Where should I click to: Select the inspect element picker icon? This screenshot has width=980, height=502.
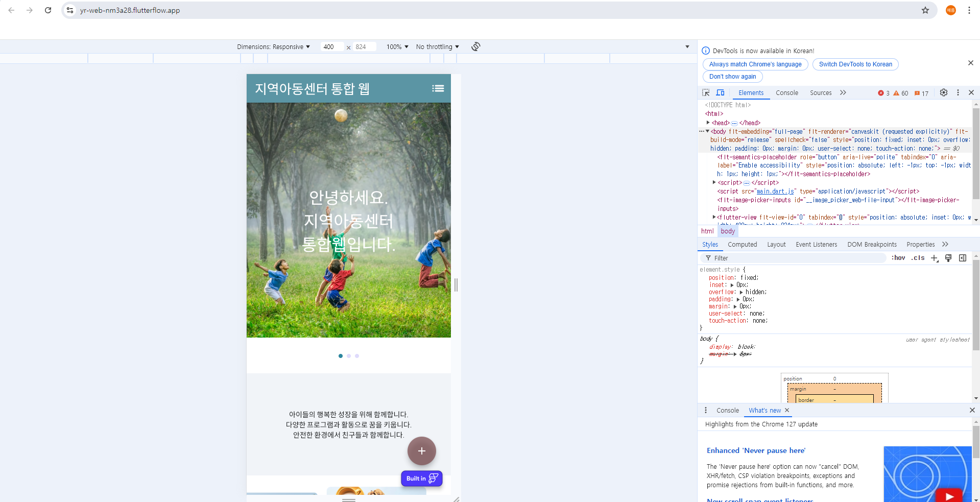click(x=706, y=92)
